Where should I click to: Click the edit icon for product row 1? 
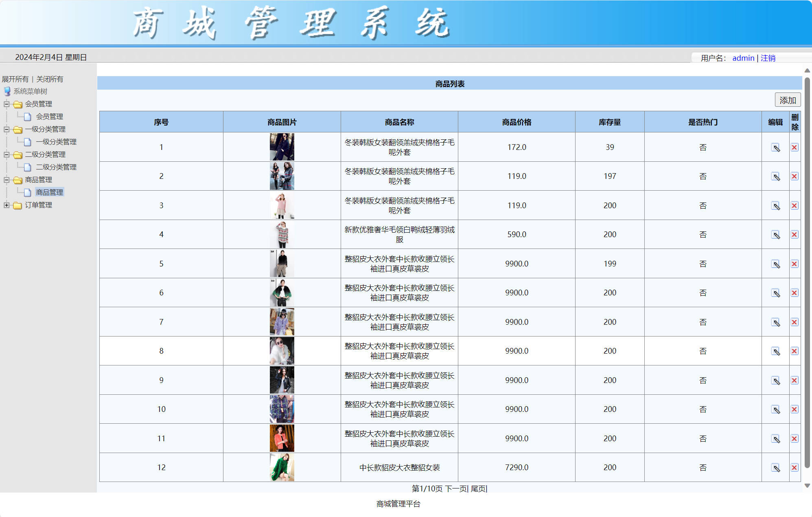(776, 147)
